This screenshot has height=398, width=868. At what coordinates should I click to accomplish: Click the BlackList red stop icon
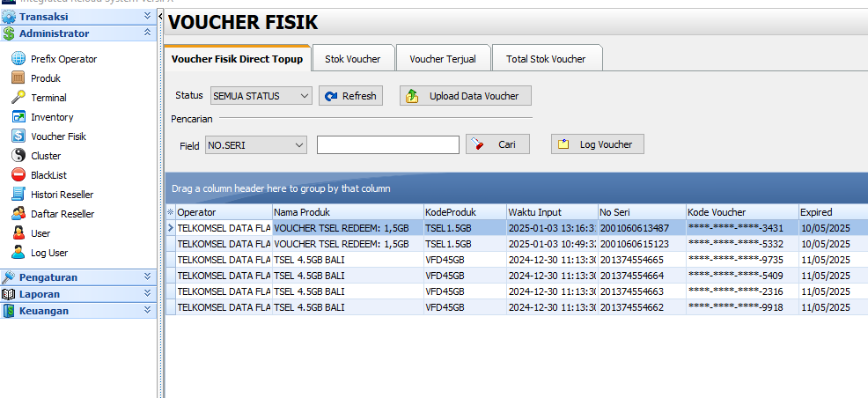[18, 175]
